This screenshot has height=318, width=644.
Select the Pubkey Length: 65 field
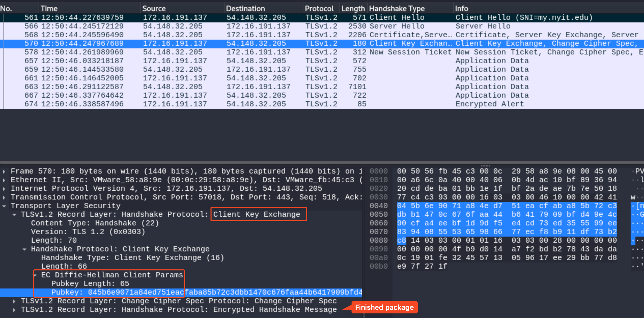(90, 284)
